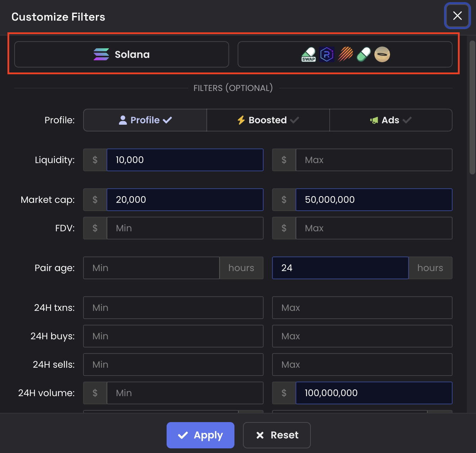Click the Market cap max field showing 50,000,000
This screenshot has height=453, width=476.
(x=374, y=200)
